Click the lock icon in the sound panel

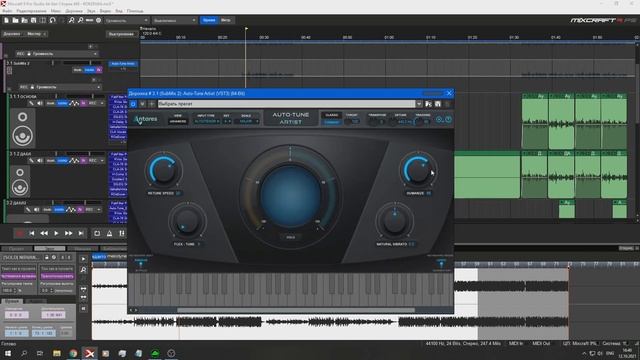pos(47,257)
